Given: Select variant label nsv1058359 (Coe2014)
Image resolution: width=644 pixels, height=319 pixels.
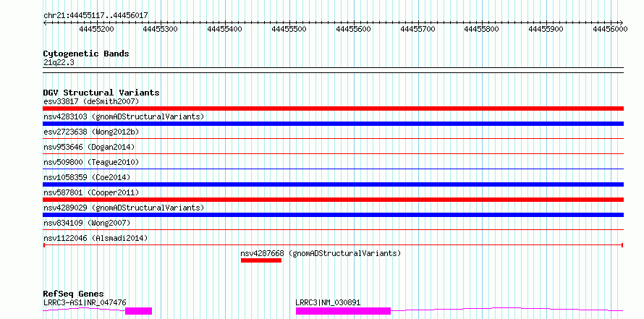Looking at the screenshot, I should (x=87, y=177).
